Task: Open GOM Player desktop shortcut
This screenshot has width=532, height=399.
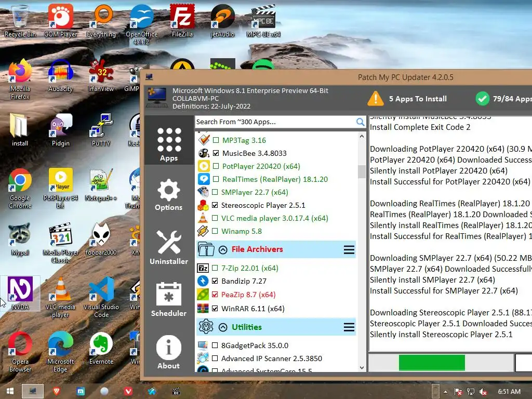Action: coord(60,21)
